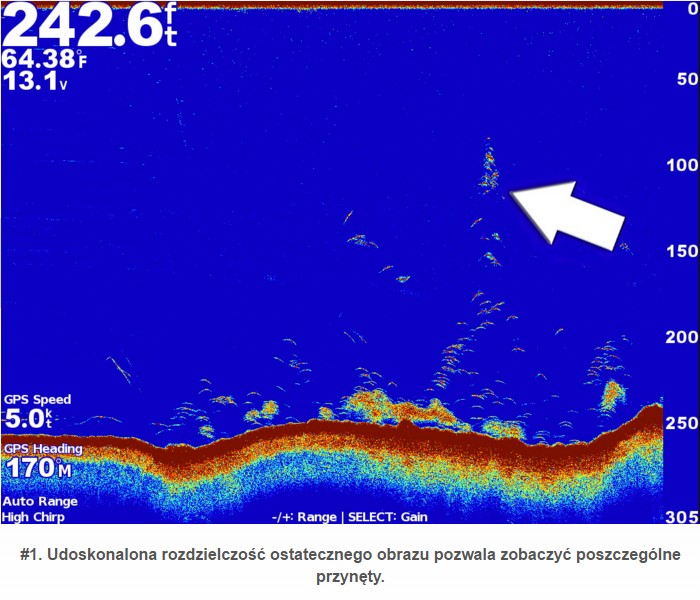700x600 pixels.
Task: Click the image caption starting with '#1. Udoskonalona'
Action: tap(350, 564)
